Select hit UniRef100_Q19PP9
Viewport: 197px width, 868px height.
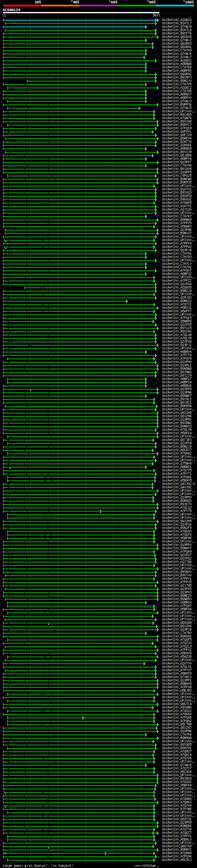(x=177, y=389)
